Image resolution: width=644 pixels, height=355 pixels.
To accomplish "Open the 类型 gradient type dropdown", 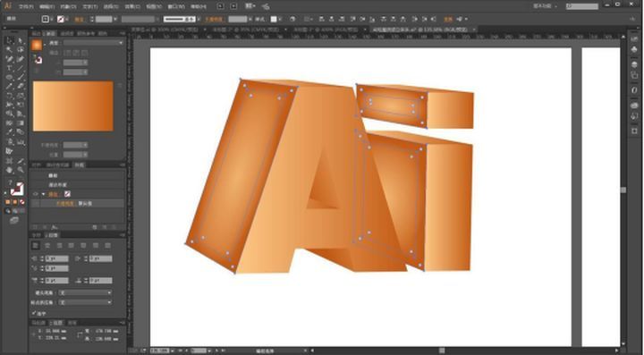I will point(93,43).
